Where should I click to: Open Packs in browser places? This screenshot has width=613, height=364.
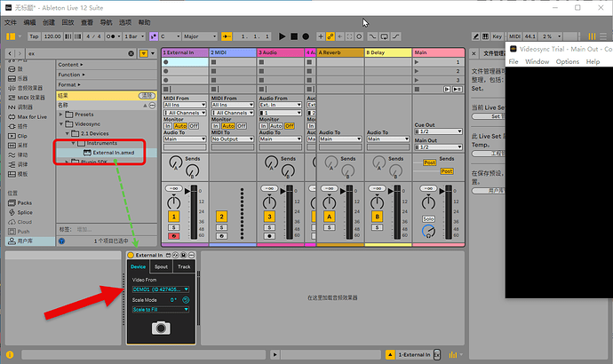(x=24, y=202)
